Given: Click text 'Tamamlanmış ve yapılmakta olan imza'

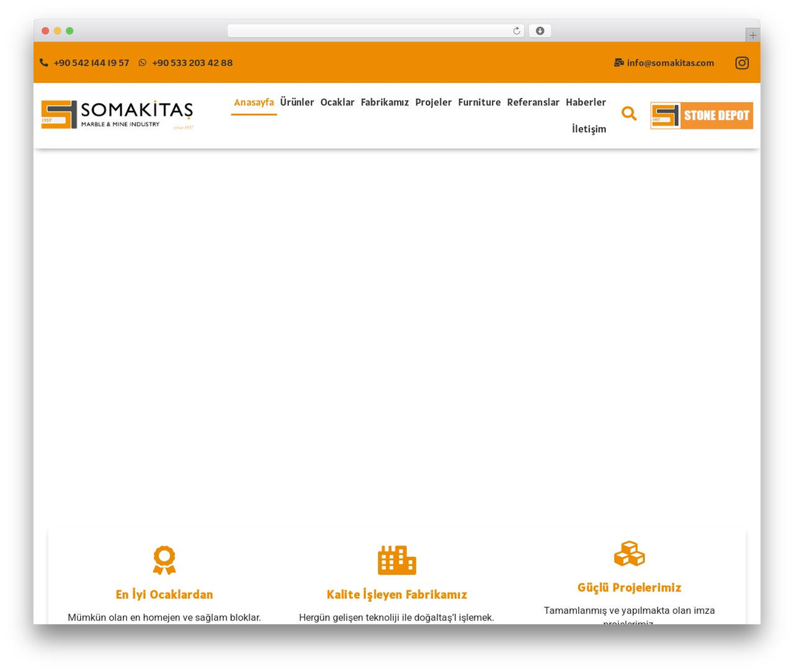Looking at the screenshot, I should tap(629, 611).
